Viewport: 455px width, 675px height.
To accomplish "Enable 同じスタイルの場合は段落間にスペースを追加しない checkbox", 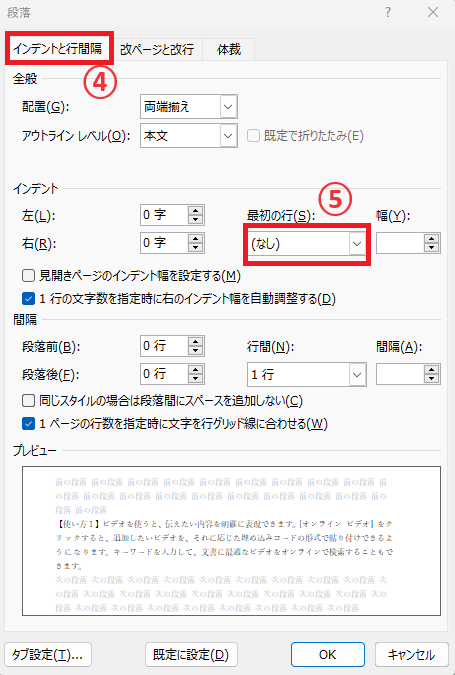I will (x=28, y=401).
